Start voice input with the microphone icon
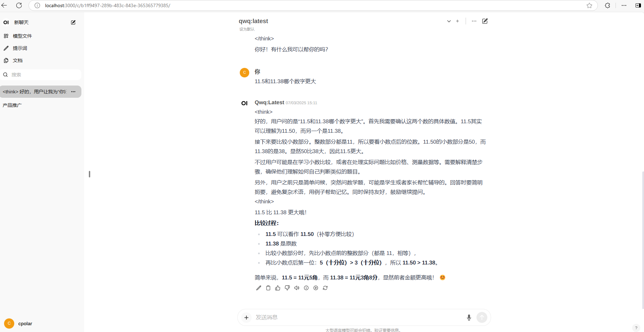Image resolution: width=644 pixels, height=332 pixels. (x=469, y=317)
